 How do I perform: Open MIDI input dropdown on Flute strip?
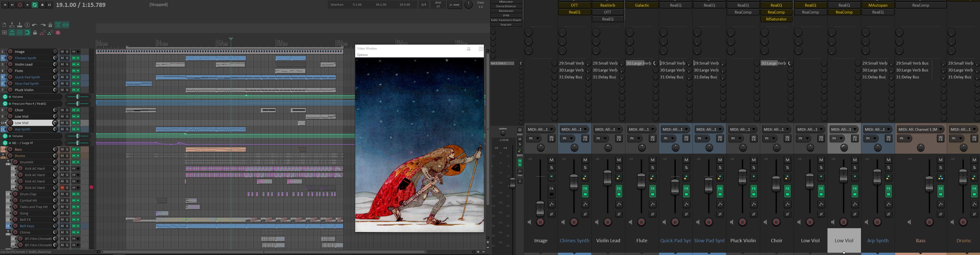642,130
